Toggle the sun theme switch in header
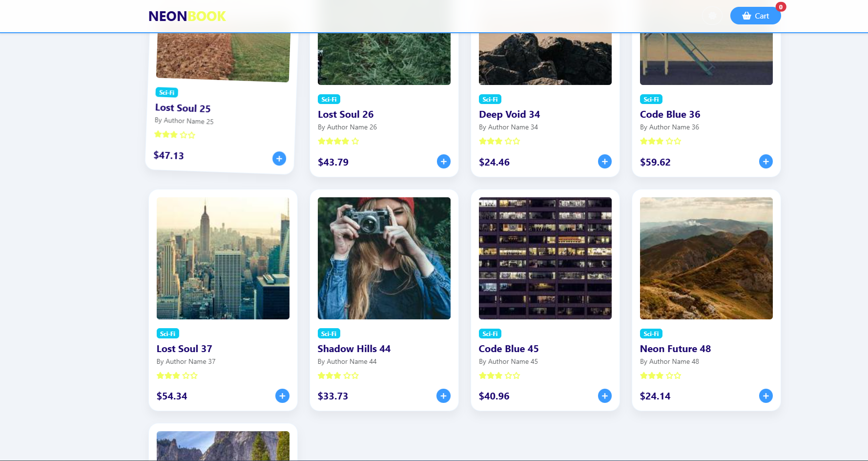The width and height of the screenshot is (868, 461). coord(712,16)
